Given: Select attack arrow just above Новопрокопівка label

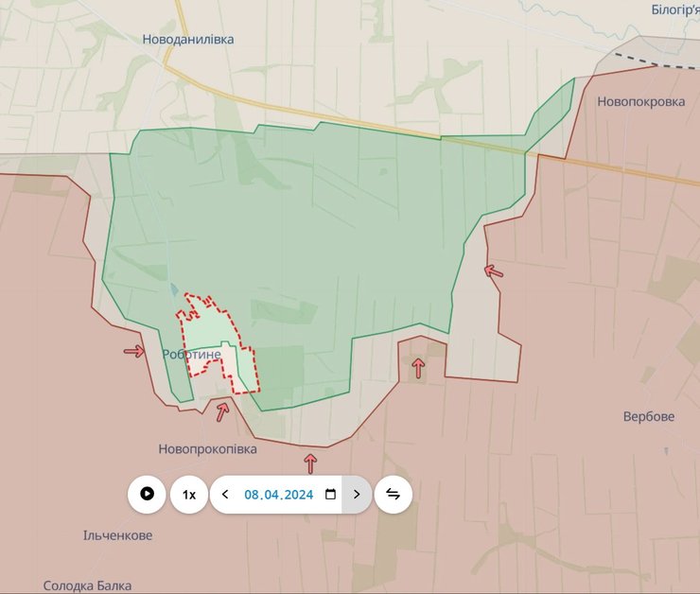Looking at the screenshot, I should click(x=222, y=412).
